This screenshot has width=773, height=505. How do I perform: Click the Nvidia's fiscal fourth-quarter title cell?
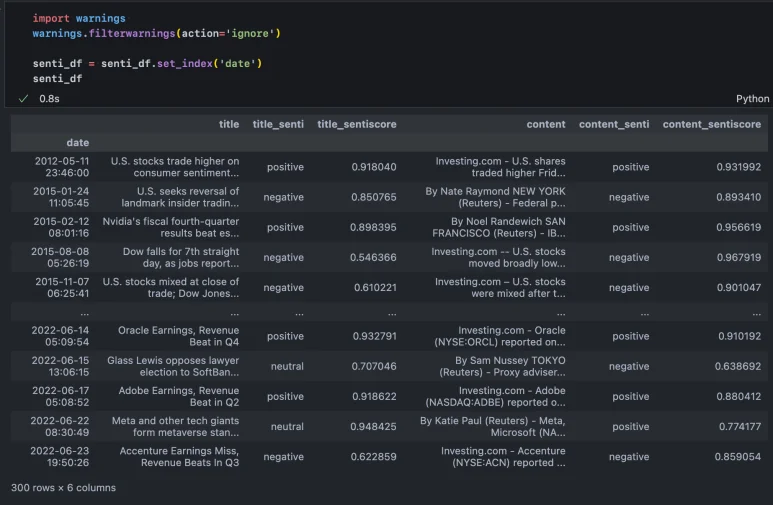coord(176,227)
